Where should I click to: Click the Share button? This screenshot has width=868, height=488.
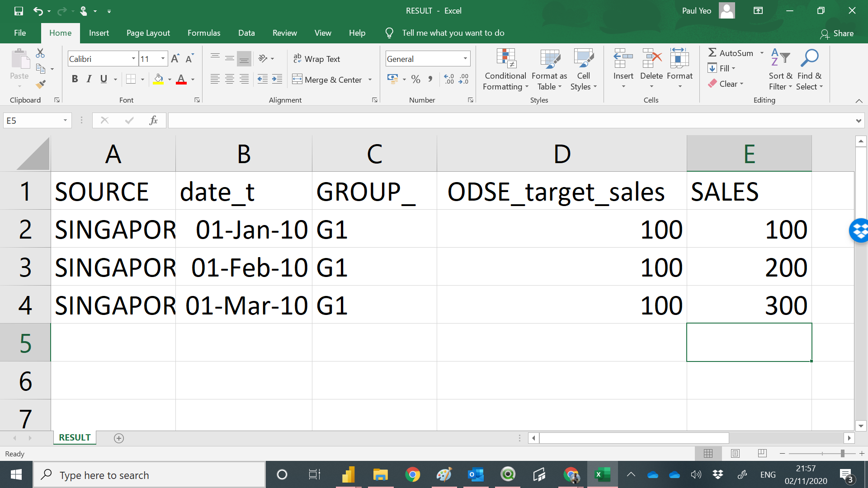(x=837, y=33)
